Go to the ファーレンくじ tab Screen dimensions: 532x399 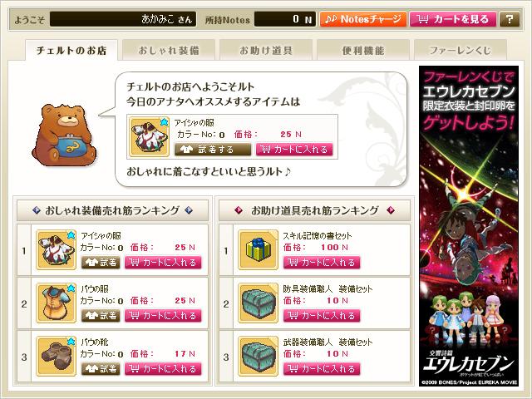461,50
